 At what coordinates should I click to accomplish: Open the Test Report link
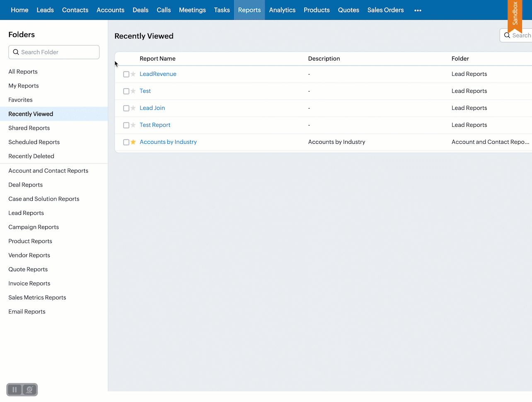click(155, 125)
